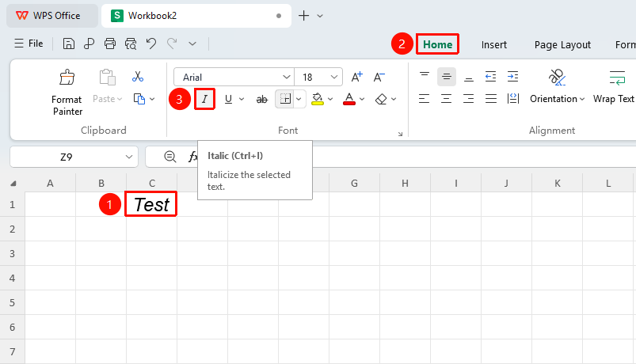Toggle Italic formatting button

coord(204,100)
